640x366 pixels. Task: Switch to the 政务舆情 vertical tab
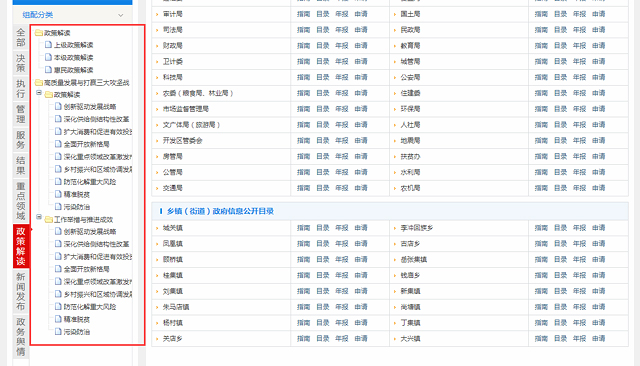(21, 337)
